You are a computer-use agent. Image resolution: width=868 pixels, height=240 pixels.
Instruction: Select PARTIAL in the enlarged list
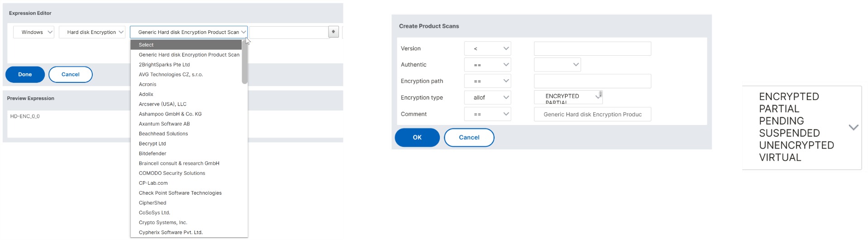click(779, 109)
